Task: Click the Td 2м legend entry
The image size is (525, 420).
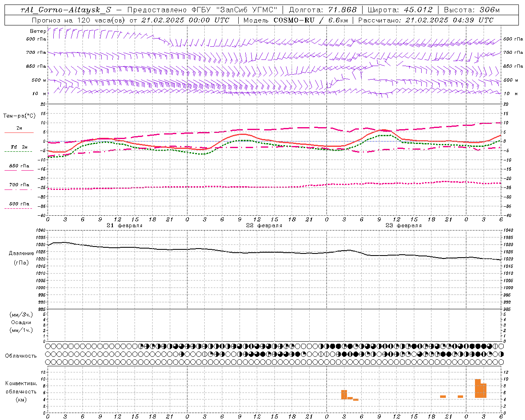Action: click(x=19, y=147)
